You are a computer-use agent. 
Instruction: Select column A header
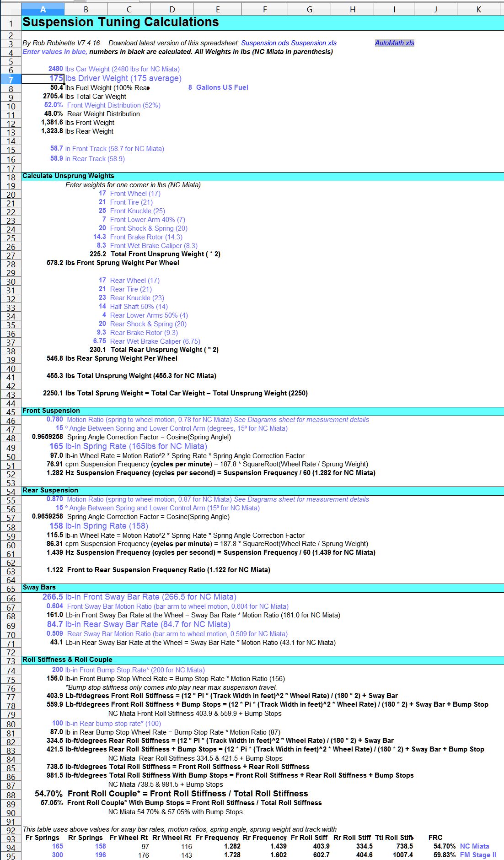tap(43, 9)
